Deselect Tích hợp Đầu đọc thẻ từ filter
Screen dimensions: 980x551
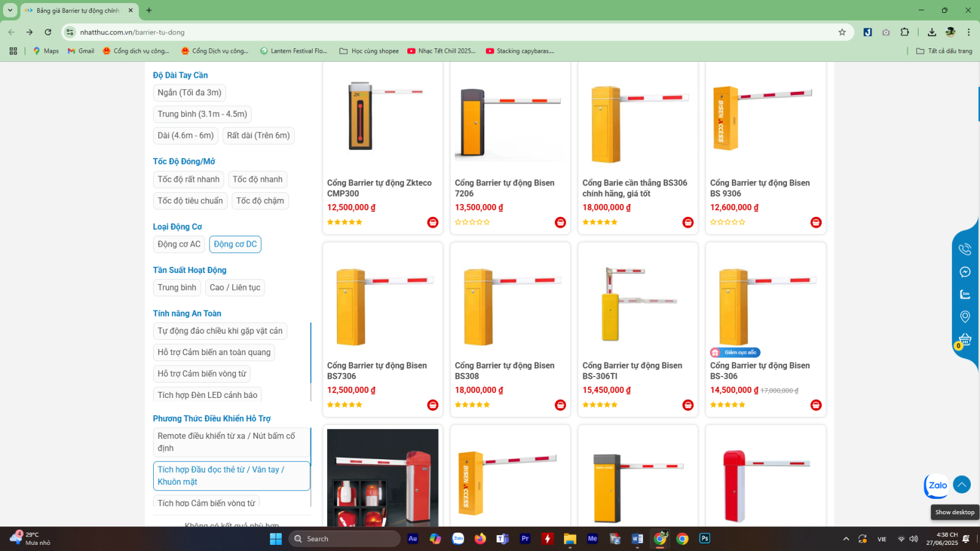point(232,476)
